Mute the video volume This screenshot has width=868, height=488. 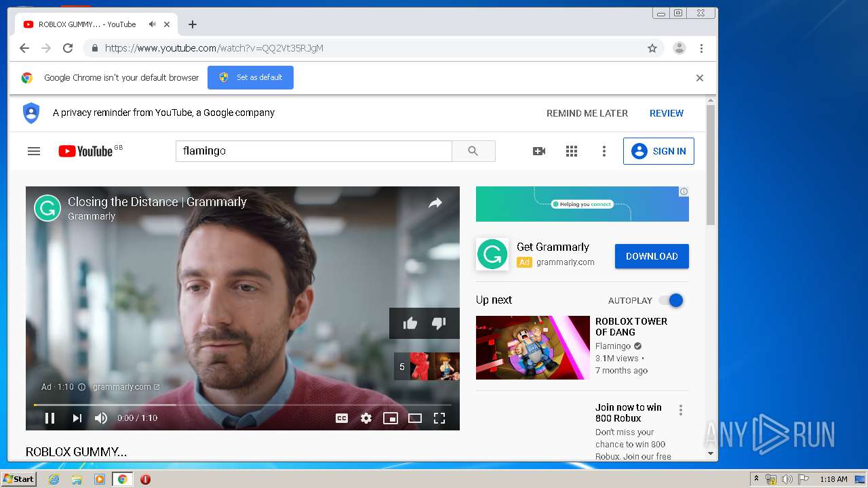(101, 418)
